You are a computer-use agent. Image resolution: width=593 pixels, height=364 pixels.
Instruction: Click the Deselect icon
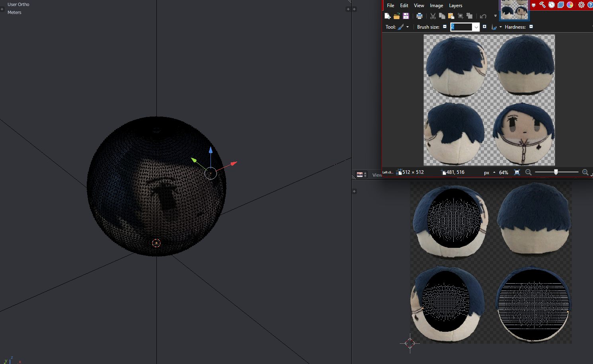coord(470,16)
